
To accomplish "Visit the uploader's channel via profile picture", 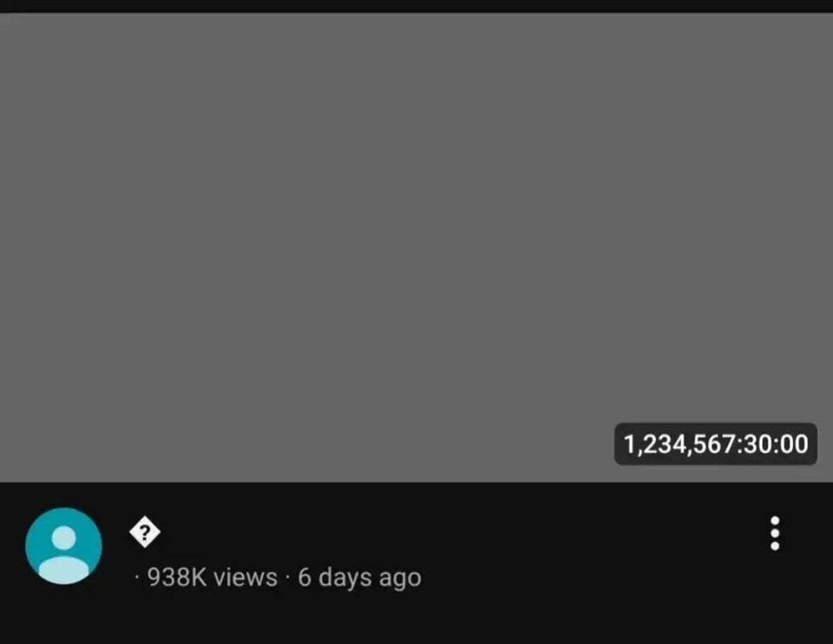I will click(x=64, y=546).
